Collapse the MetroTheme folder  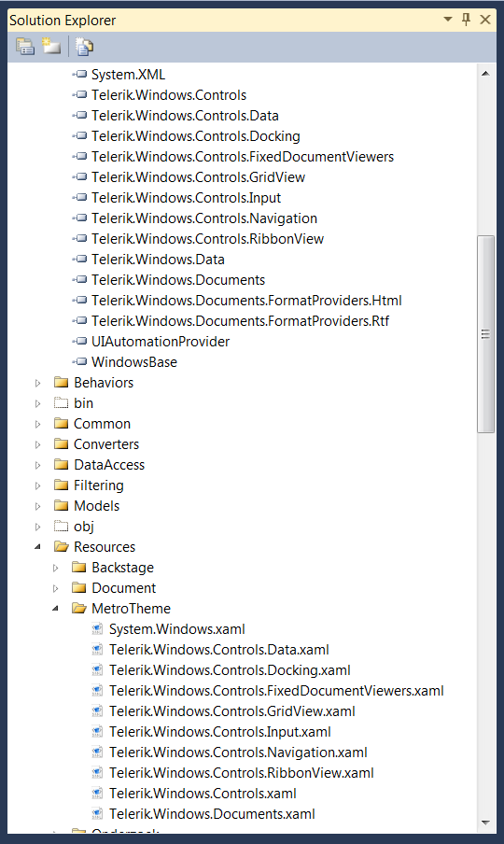point(55,608)
